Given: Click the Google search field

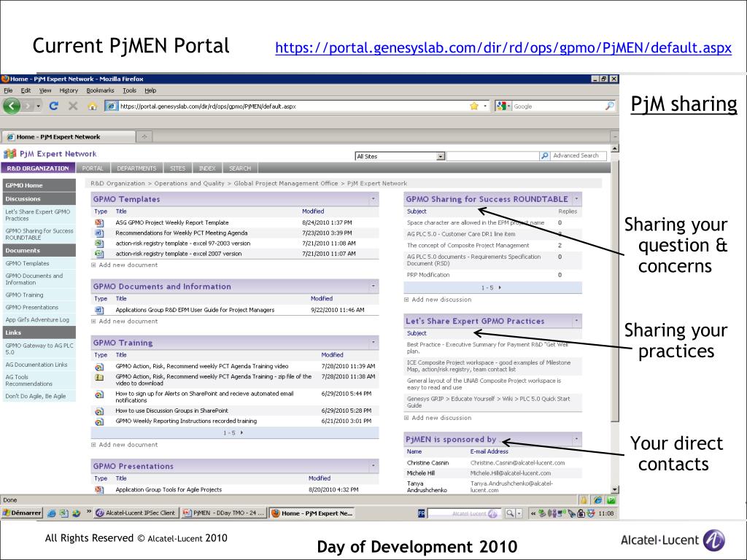Looking at the screenshot, I should tap(558, 106).
